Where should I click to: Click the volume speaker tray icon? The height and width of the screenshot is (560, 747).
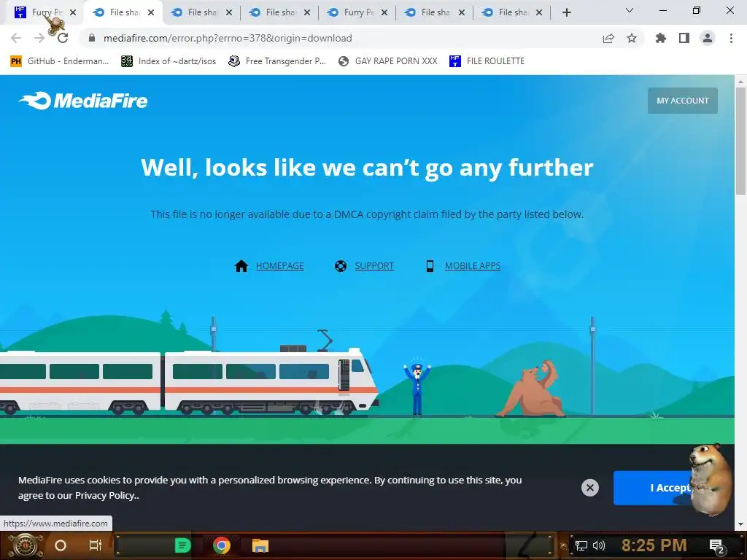pyautogui.click(x=599, y=545)
